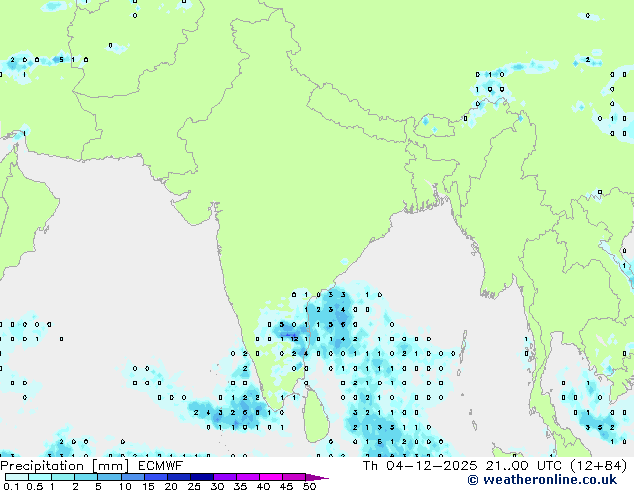Click the 'ECMWF' model label
The image size is (634, 490).
tap(160, 466)
